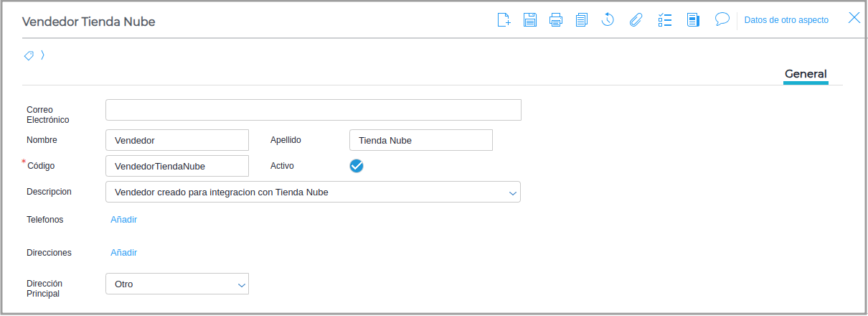Open the Dirección Principal dropdown
This screenshot has height=316, width=868.
241,284
